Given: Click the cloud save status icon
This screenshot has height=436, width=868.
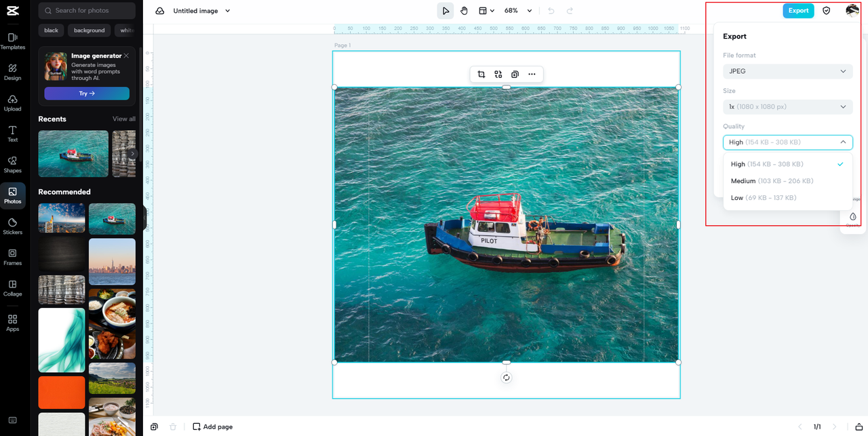Looking at the screenshot, I should 159,11.
